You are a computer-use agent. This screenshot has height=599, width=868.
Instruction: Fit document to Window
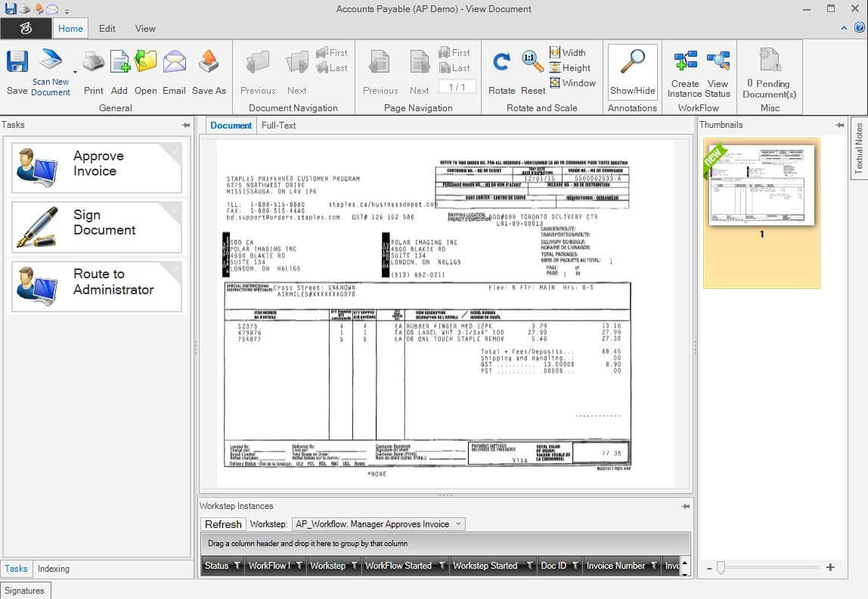click(572, 83)
